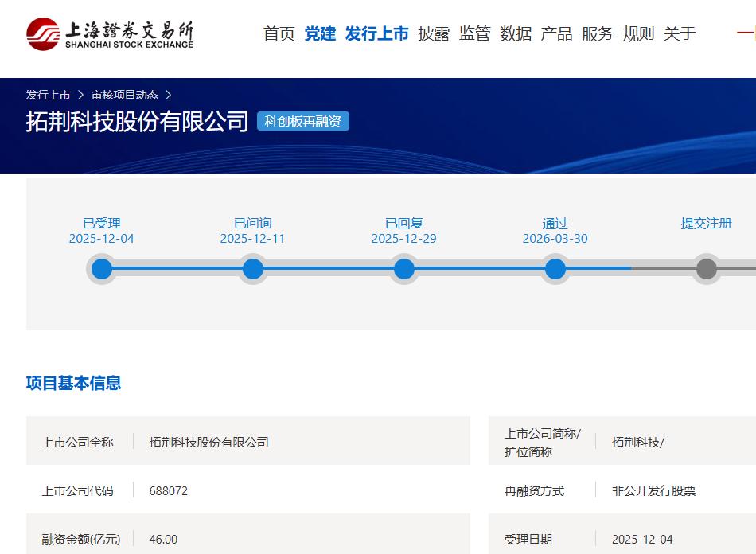756x554 pixels.
Task: Open the 数据 navigation menu
Action: click(x=516, y=33)
